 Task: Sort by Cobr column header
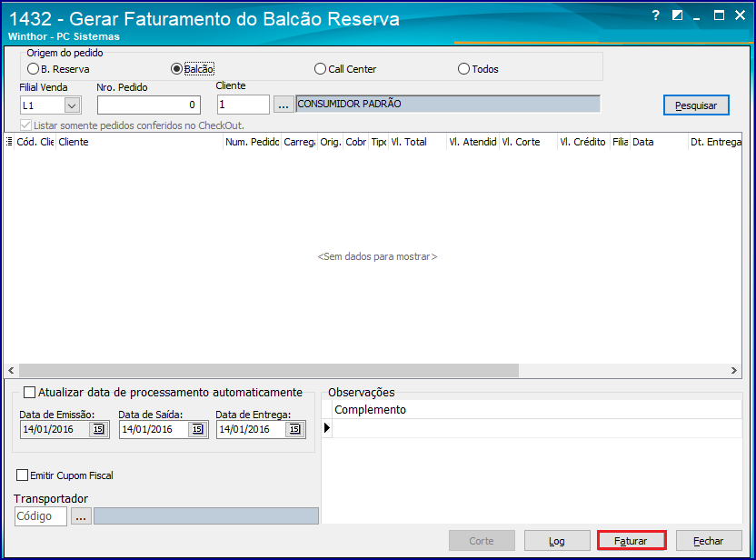coord(356,142)
